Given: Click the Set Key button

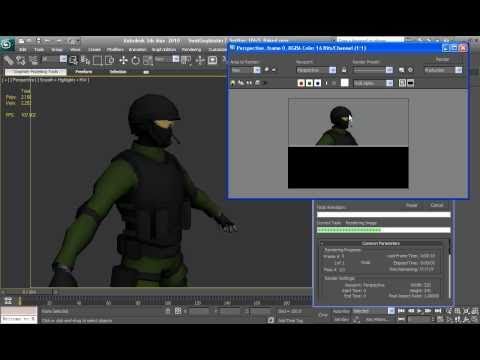Looking at the screenshot, I should click(341, 319).
